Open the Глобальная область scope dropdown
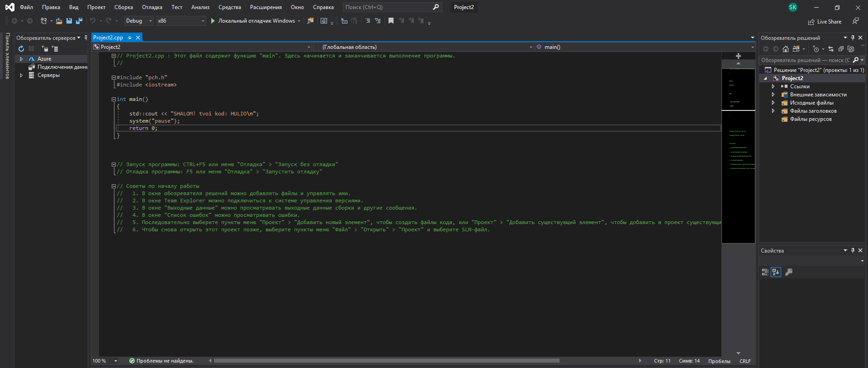Screen dimensions: 868x368 (423, 47)
